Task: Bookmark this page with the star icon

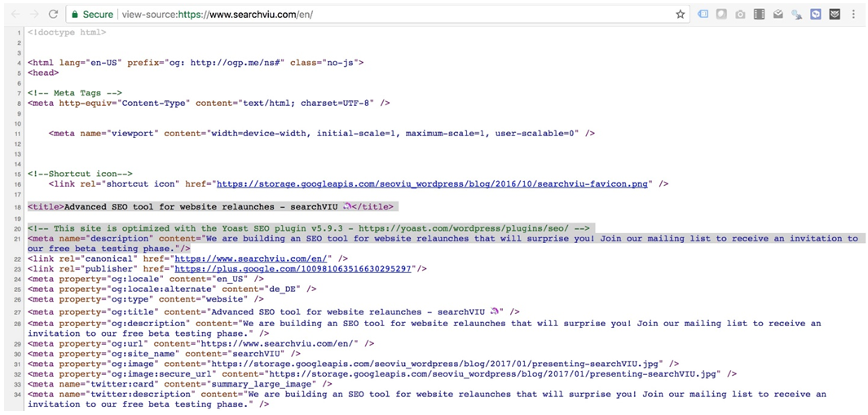Action: click(x=681, y=15)
